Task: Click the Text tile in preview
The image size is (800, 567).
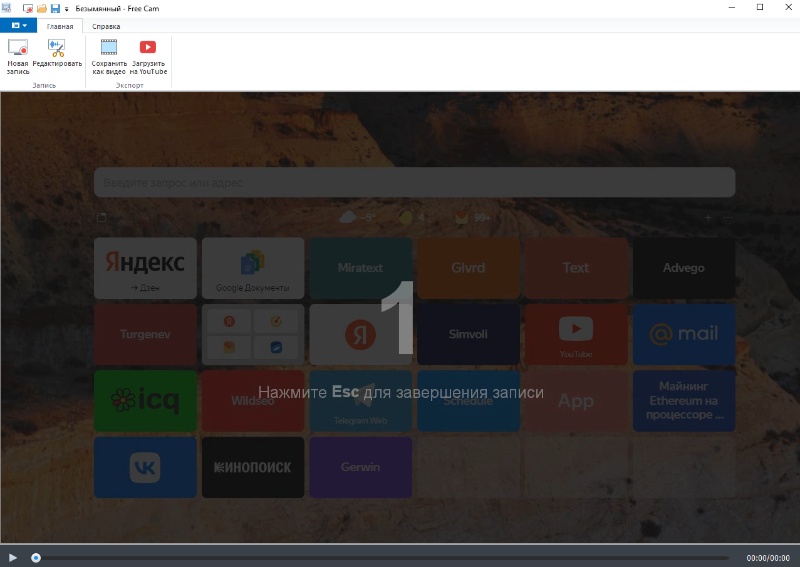Action: click(x=576, y=268)
